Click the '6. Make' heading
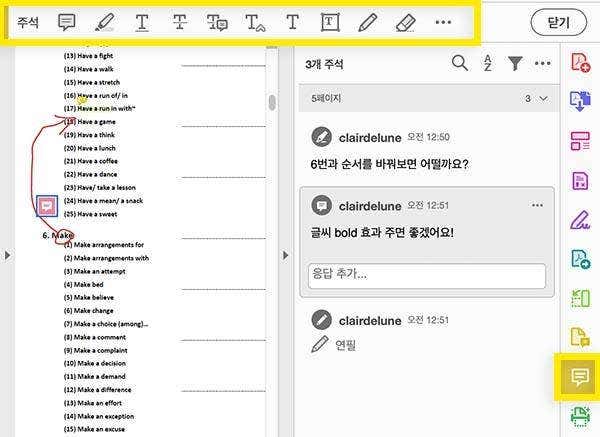The height and width of the screenshot is (437, 600). [x=57, y=235]
